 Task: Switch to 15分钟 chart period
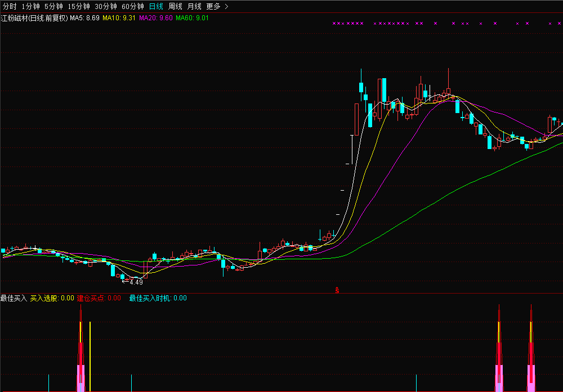[79, 6]
